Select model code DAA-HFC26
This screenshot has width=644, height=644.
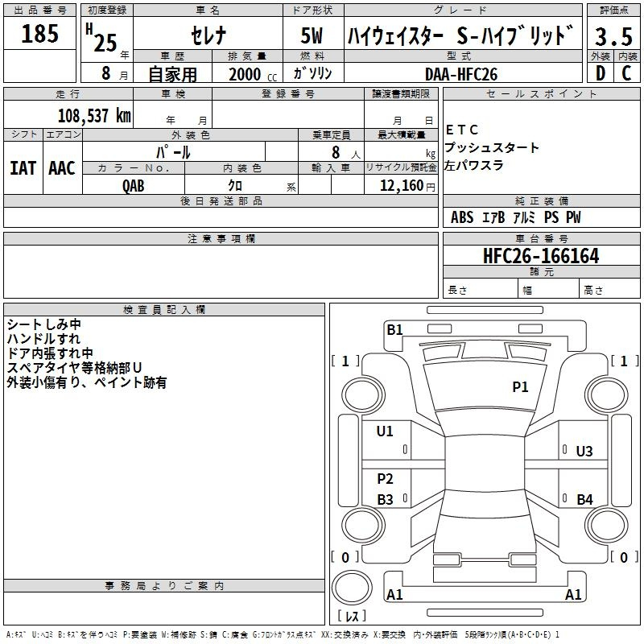[461, 74]
